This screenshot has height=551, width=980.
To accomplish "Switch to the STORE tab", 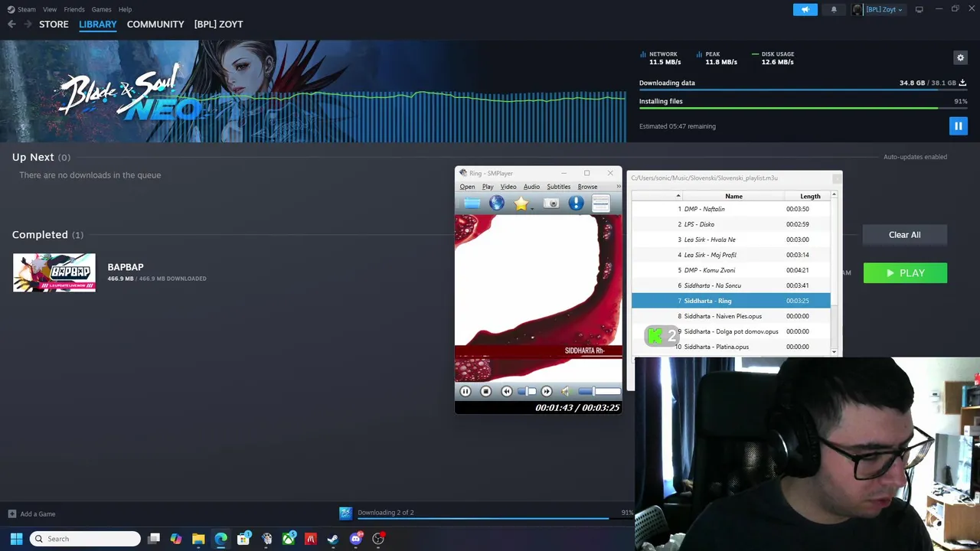I will tap(54, 24).
